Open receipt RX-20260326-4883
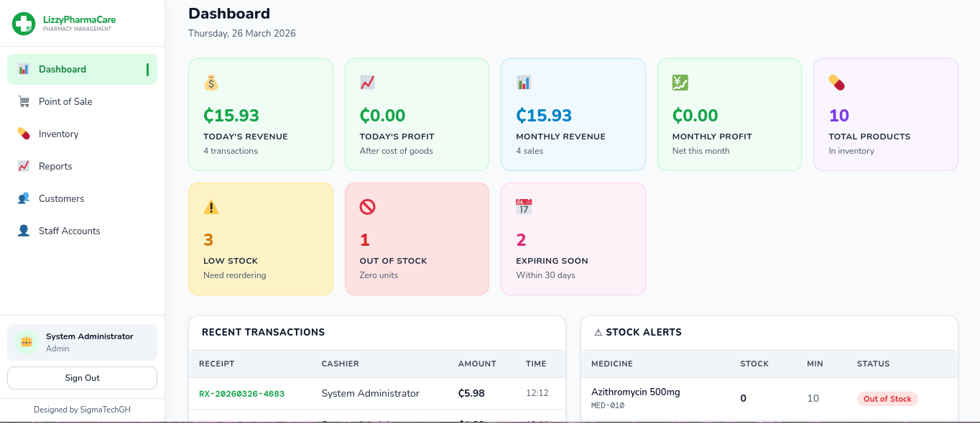This screenshot has width=980, height=424. pyautogui.click(x=242, y=393)
